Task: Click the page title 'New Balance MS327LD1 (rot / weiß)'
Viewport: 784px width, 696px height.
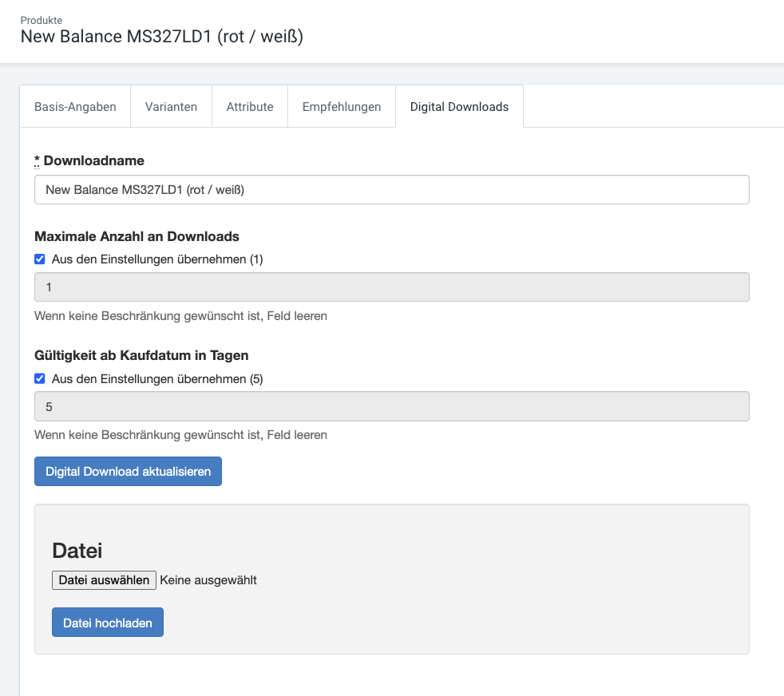Action: click(161, 37)
